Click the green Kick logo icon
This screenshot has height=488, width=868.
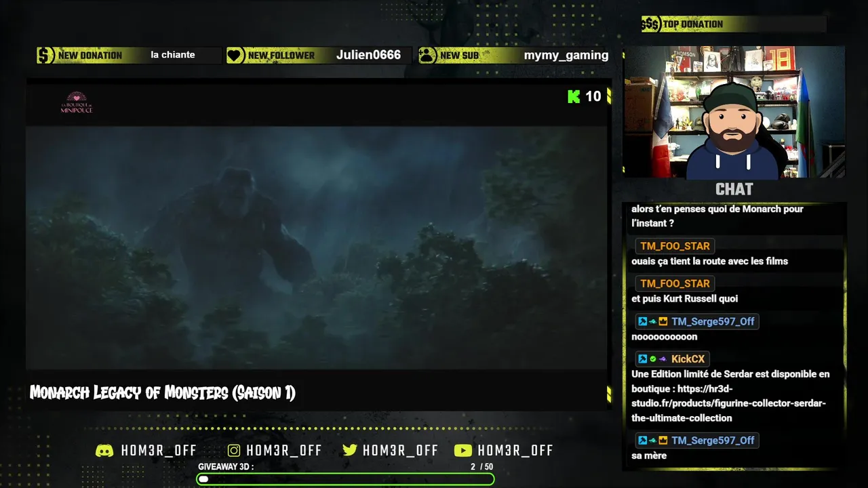coord(574,96)
